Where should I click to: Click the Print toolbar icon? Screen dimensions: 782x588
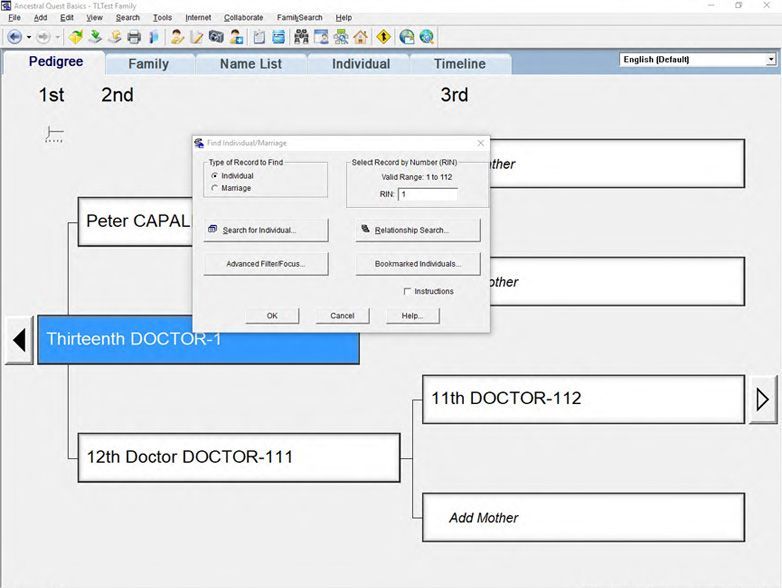(x=134, y=37)
